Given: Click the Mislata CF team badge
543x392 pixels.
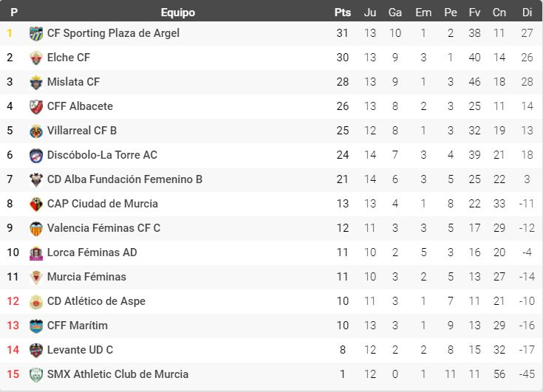Looking at the screenshot, I should point(36,82).
